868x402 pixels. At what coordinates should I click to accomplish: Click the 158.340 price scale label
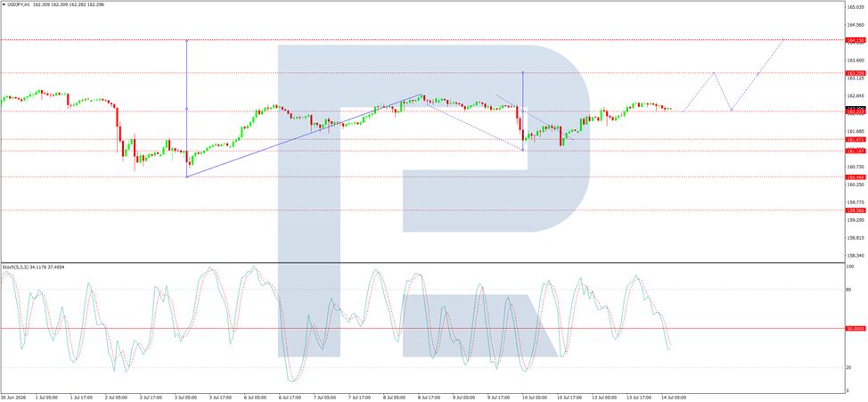point(855,256)
